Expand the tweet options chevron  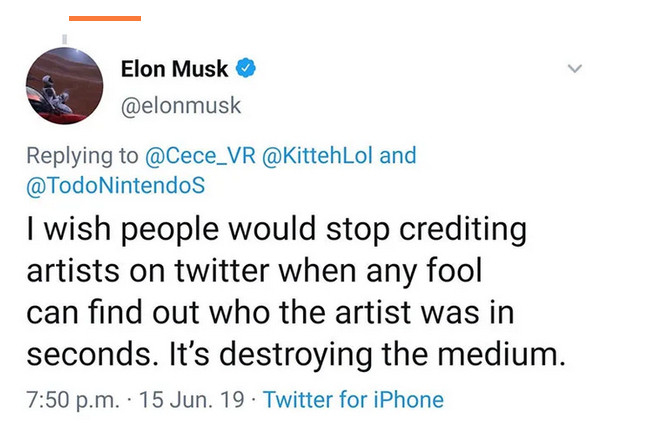coord(574,69)
